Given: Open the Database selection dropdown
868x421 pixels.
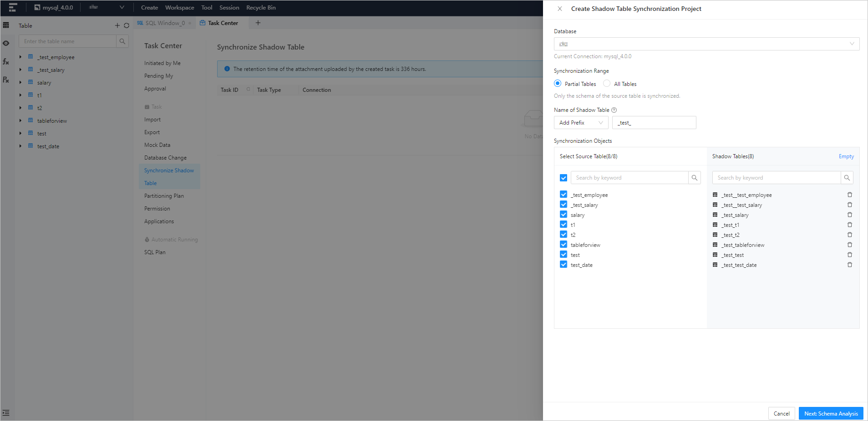Looking at the screenshot, I should [x=706, y=44].
